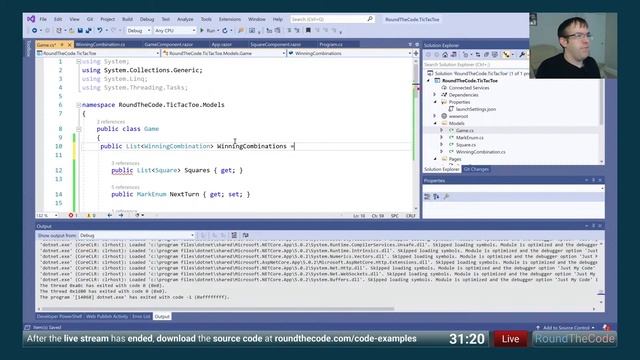This screenshot has width=640, height=360.
Task: Click the Switch Views icon in Solution Explorer
Action: click(453, 55)
